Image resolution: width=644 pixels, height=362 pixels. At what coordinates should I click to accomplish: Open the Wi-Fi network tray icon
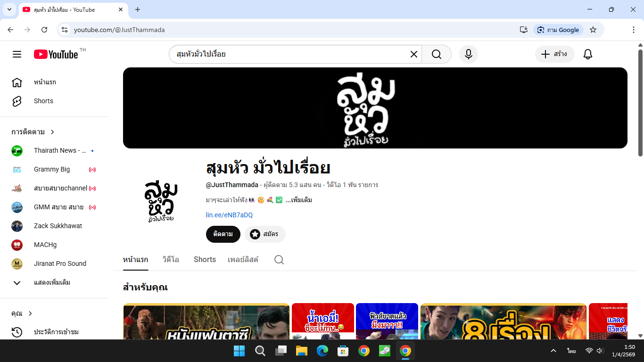coord(589,351)
